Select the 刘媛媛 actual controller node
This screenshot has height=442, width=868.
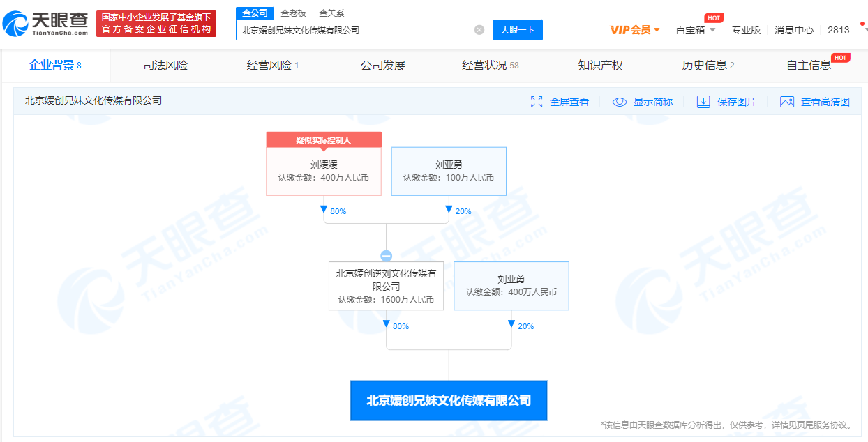click(324, 171)
